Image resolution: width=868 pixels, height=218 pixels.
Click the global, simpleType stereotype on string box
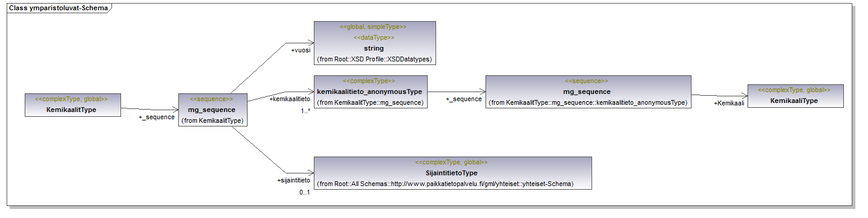(373, 27)
